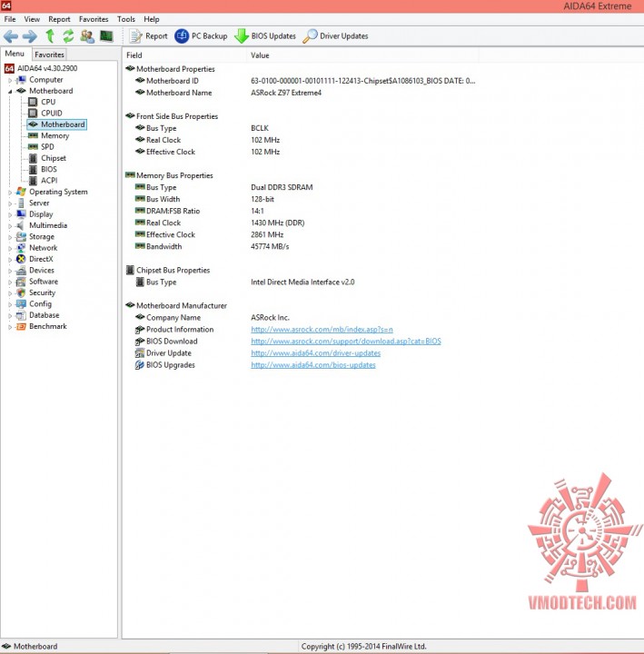Open the ASRock BIOS Download link
Viewport: 644px width, 654px height.
[346, 342]
